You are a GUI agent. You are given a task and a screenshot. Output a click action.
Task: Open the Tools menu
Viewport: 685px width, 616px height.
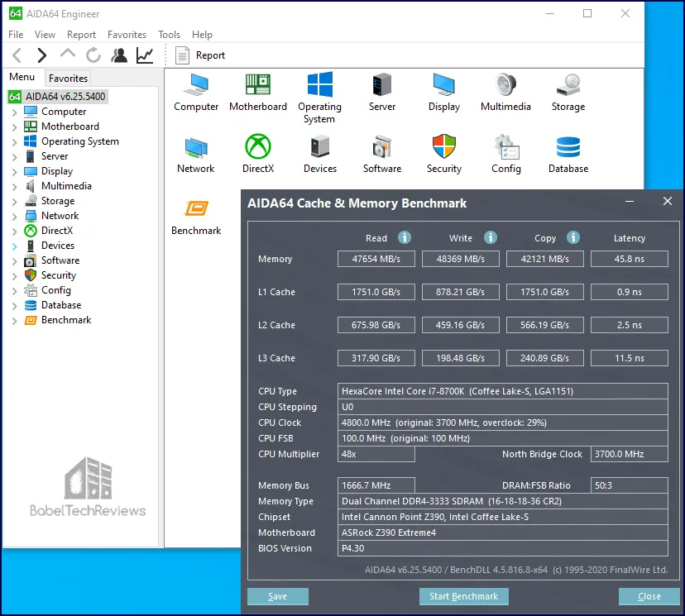pyautogui.click(x=169, y=35)
